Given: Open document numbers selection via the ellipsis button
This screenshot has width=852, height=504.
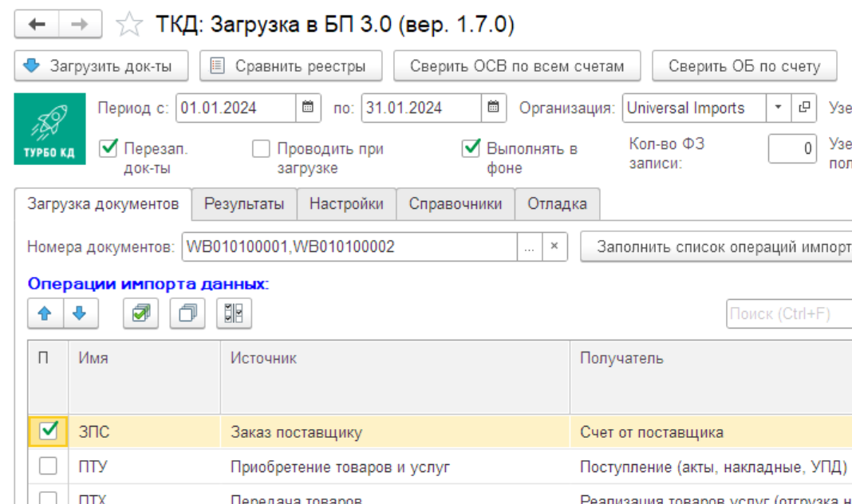Looking at the screenshot, I should coord(530,247).
